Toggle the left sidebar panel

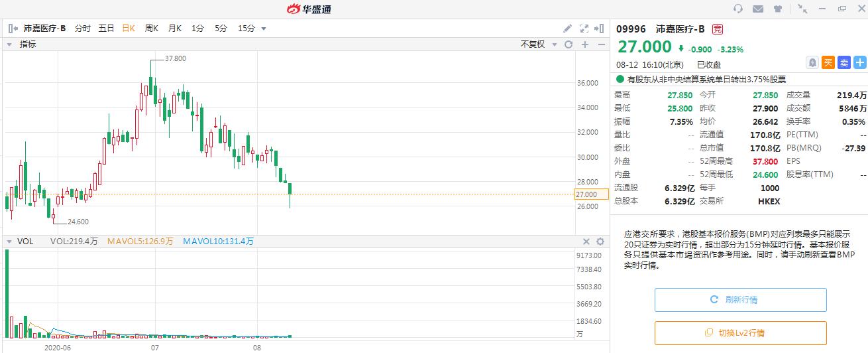[x=13, y=29]
